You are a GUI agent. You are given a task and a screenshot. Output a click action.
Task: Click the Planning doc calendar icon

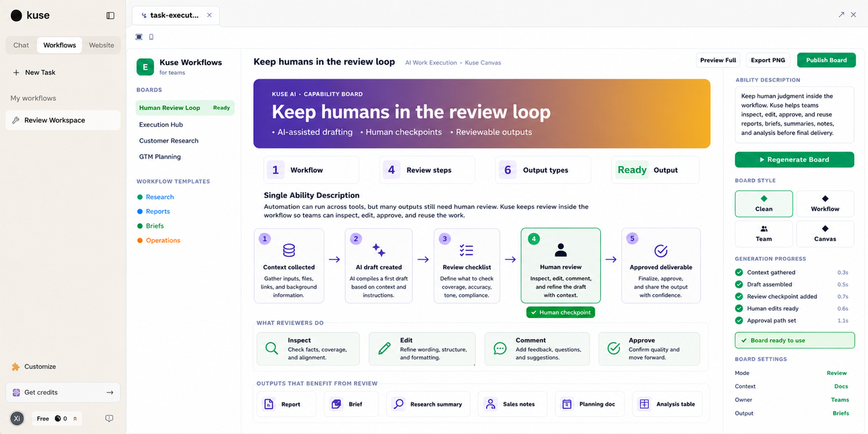click(567, 404)
